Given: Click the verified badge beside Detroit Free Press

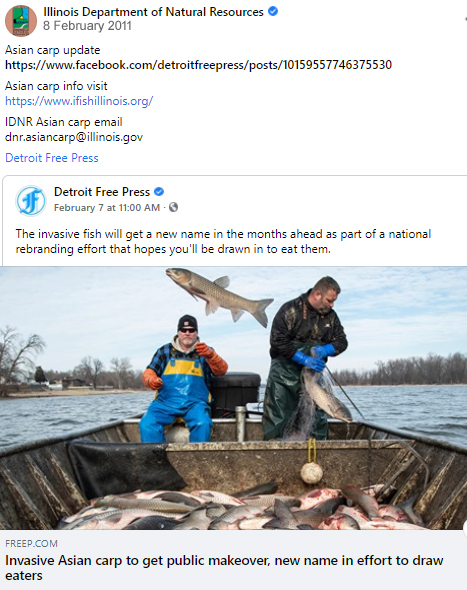Looking at the screenshot, I should point(159,192).
